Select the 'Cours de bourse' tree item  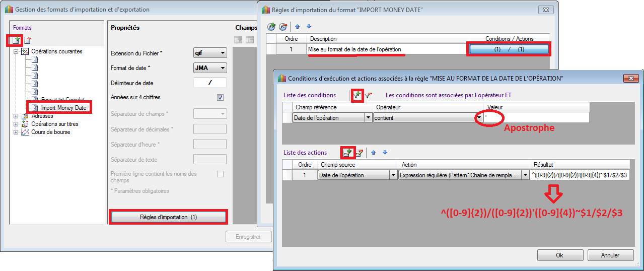(50, 132)
